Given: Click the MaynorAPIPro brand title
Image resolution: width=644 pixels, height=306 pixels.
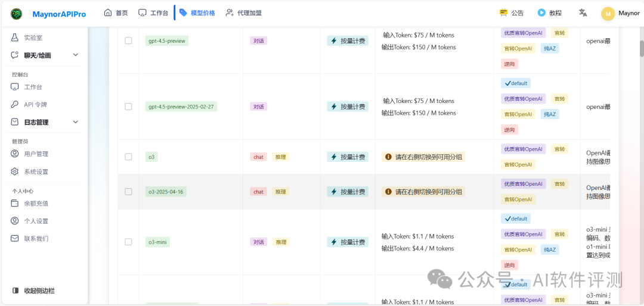Looking at the screenshot, I should point(59,14).
